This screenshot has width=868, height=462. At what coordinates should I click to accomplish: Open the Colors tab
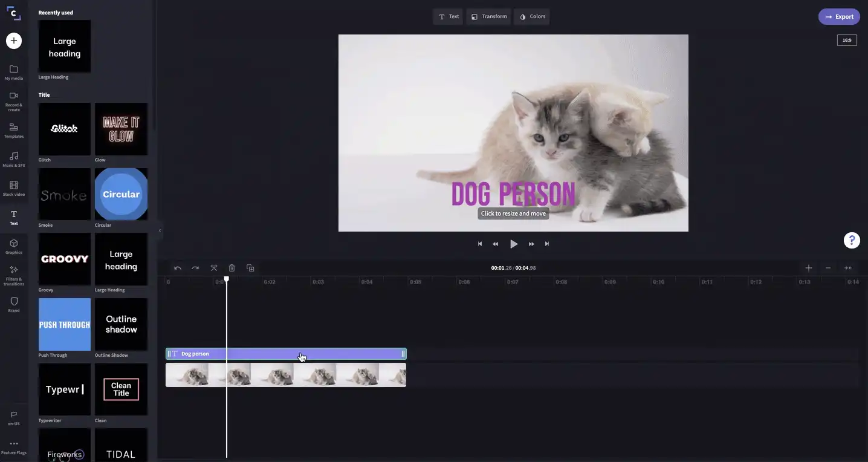click(x=532, y=16)
